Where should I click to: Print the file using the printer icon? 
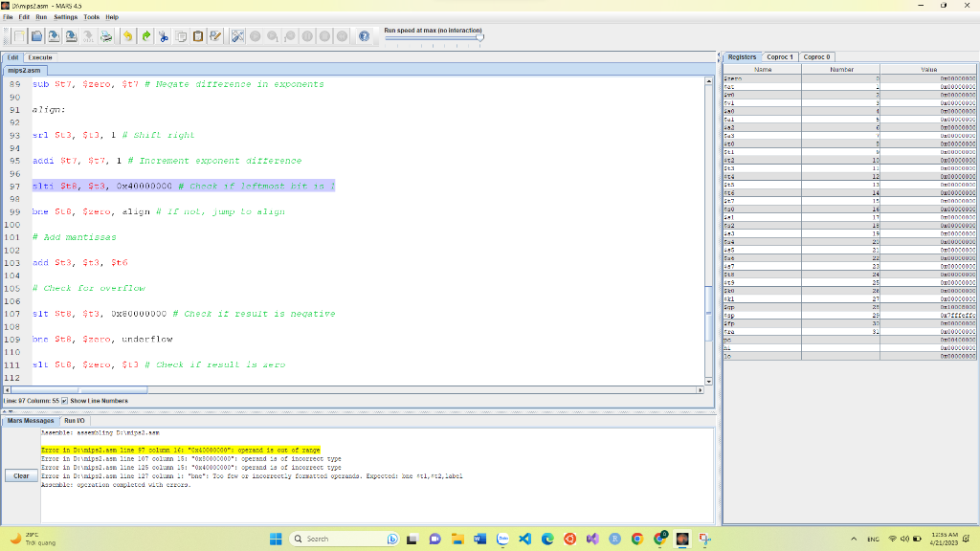(106, 36)
